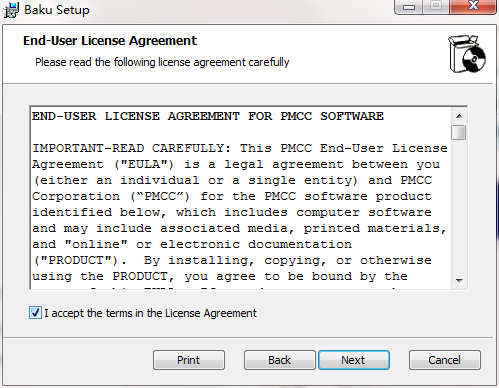Click the license text scroll up arrow
The image size is (499, 388).
tap(459, 116)
